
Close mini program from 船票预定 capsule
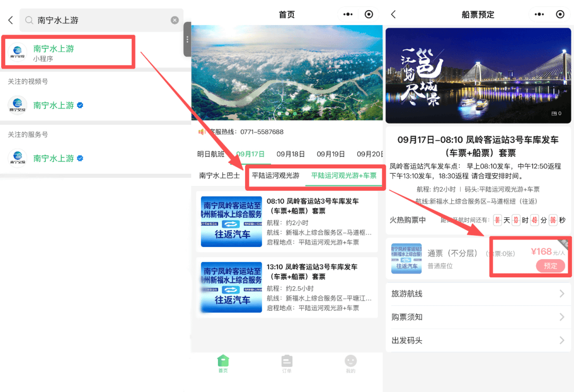coord(560,14)
